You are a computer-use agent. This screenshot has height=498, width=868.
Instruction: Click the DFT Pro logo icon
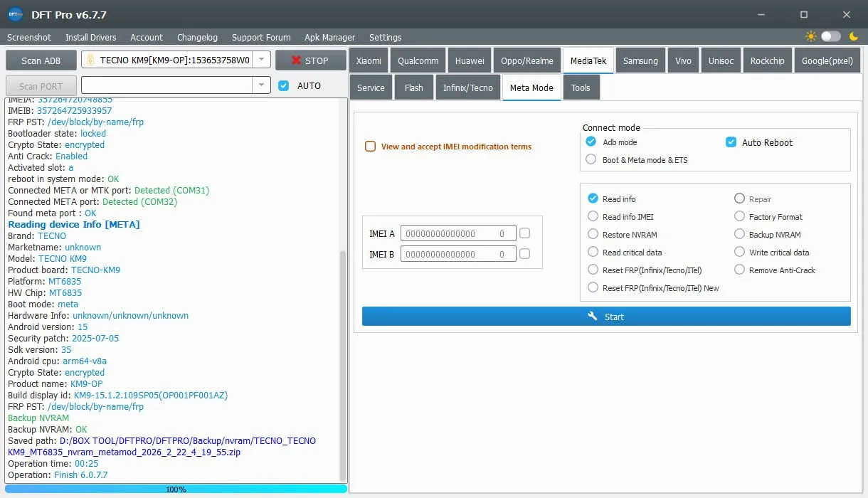click(16, 14)
